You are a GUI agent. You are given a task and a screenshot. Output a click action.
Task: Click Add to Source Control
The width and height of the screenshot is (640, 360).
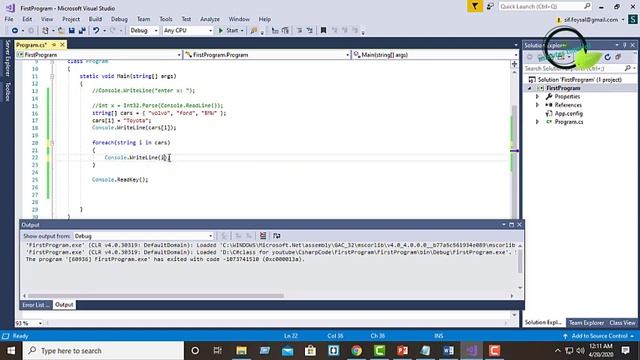click(599, 336)
